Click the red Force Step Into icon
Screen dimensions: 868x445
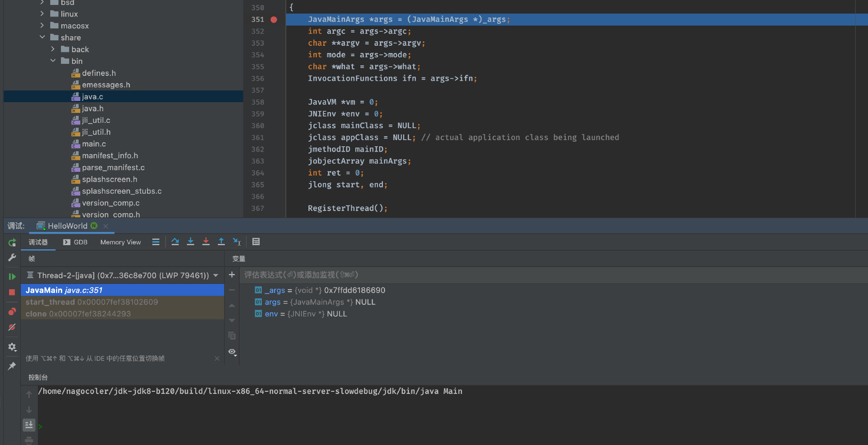pyautogui.click(x=206, y=242)
